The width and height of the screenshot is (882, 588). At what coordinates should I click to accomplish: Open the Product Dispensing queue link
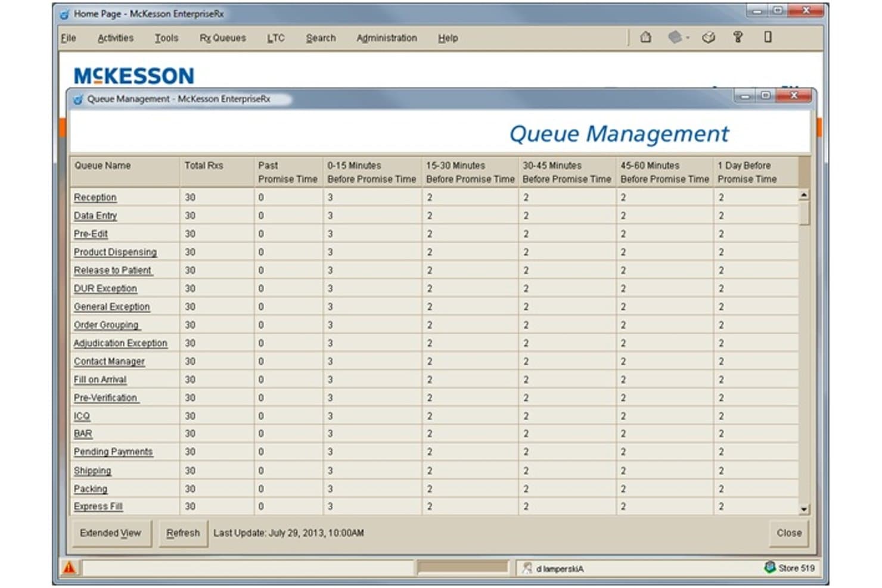115,252
